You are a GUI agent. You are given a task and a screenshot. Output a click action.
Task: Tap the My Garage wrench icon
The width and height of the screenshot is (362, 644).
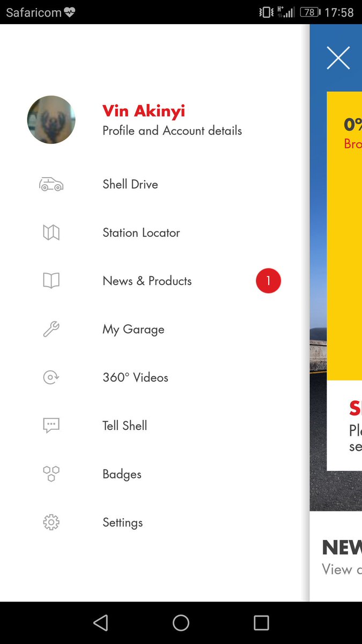pyautogui.click(x=51, y=329)
